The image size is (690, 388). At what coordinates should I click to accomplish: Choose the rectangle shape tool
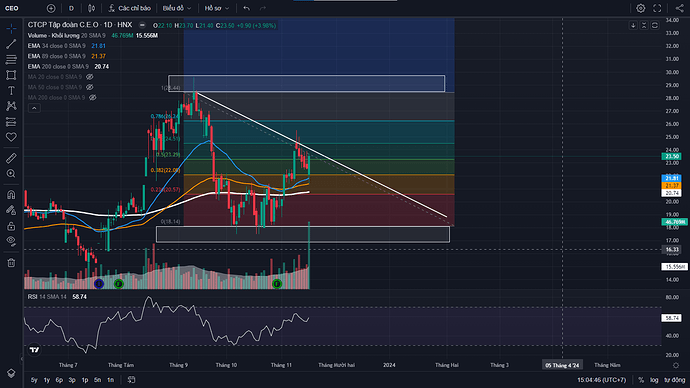point(11,75)
